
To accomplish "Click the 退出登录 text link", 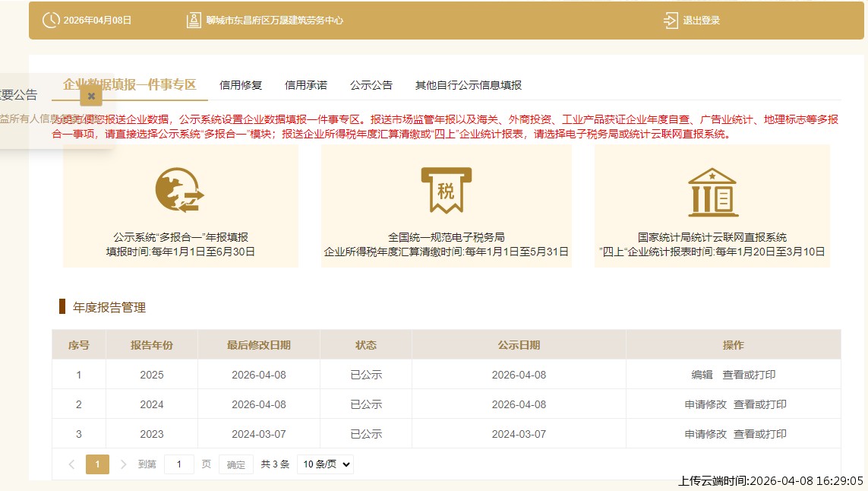I will coord(701,21).
